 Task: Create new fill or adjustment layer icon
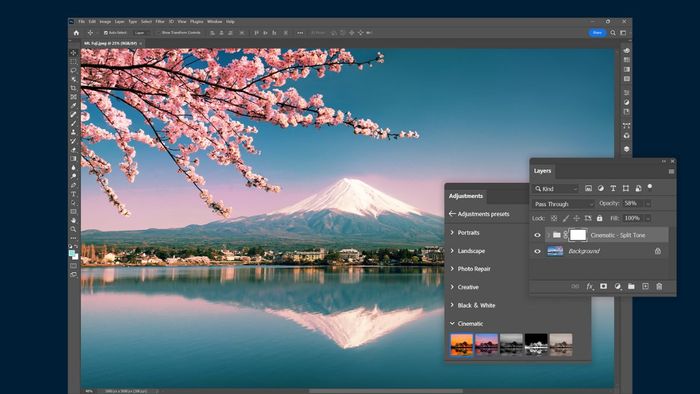click(x=617, y=286)
